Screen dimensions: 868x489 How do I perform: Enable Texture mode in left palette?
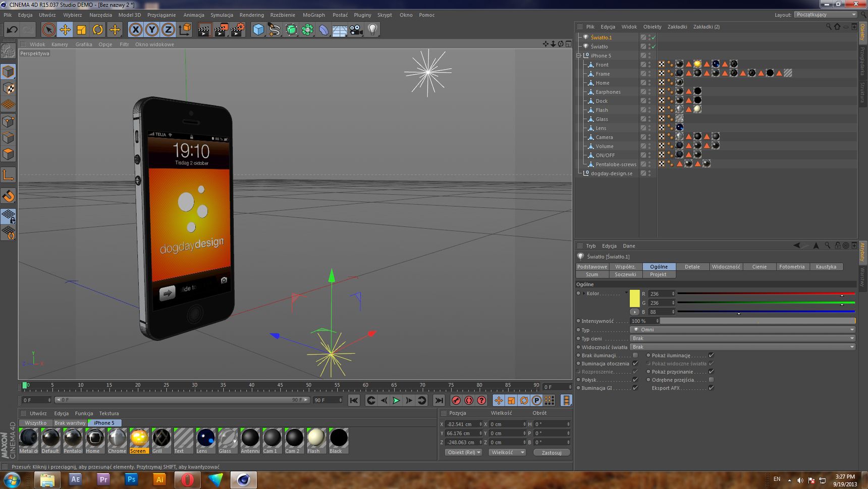coord(9,88)
